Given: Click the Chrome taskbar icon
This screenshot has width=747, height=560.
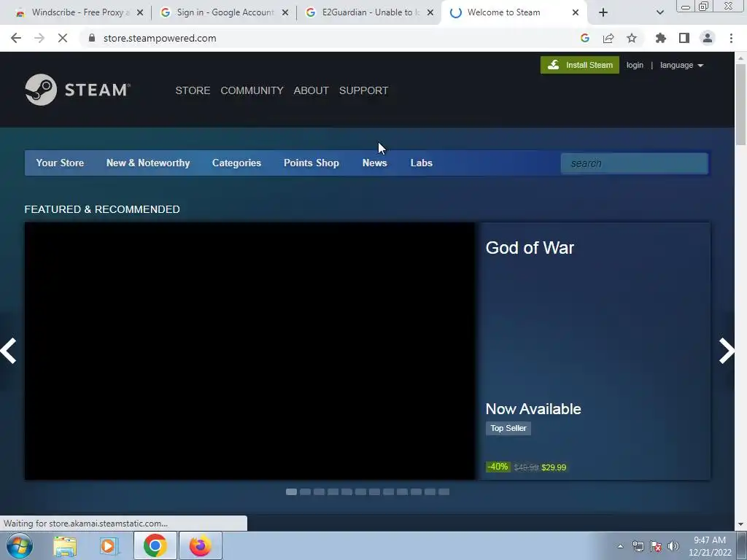Looking at the screenshot, I should 155,545.
